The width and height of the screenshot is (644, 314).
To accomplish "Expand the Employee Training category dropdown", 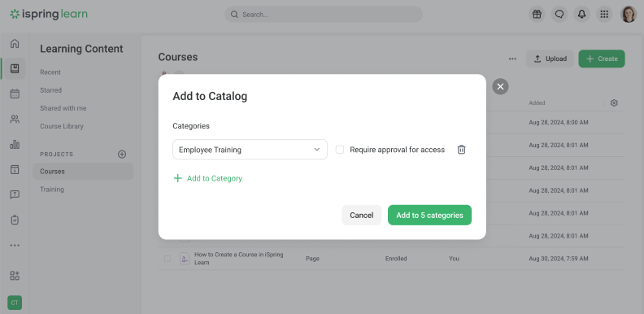I will point(250,150).
